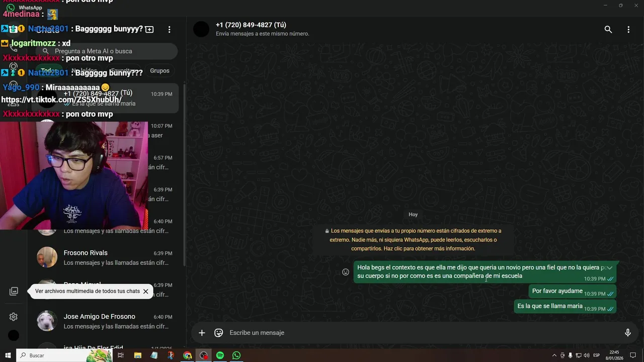The image size is (644, 362).
Task: Click the chat list scrollbar
Action: pyautogui.click(x=185, y=176)
